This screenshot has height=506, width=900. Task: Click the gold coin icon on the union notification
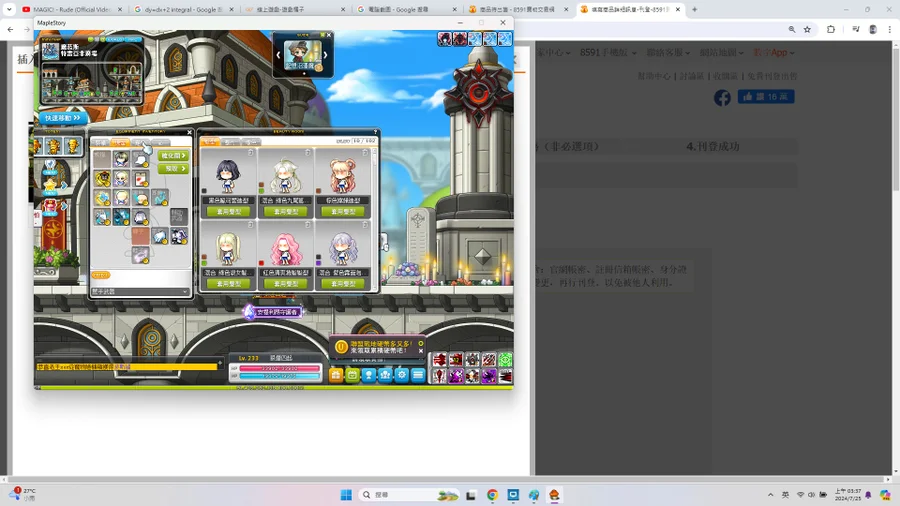tap(341, 347)
